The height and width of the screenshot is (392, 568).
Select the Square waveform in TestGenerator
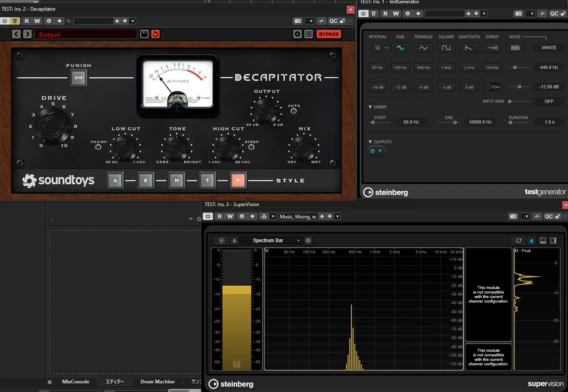point(446,48)
